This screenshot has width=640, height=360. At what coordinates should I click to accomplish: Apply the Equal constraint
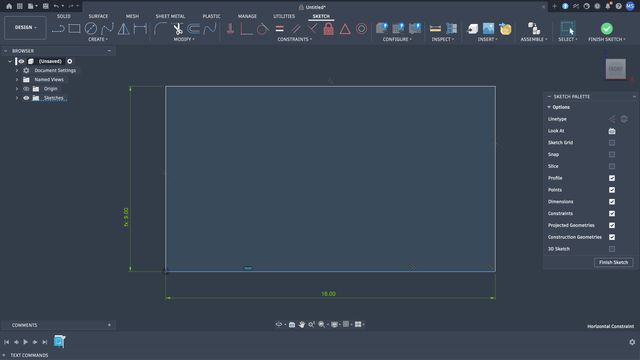(x=280, y=29)
